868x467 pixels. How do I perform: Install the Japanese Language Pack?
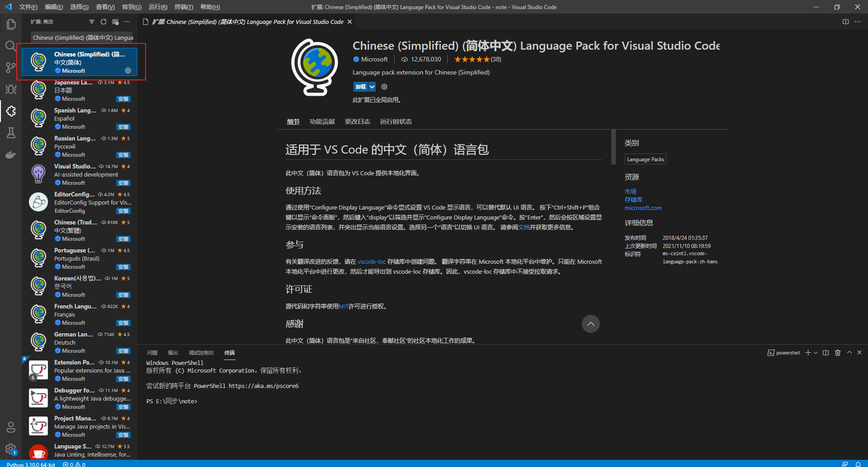pyautogui.click(x=123, y=99)
